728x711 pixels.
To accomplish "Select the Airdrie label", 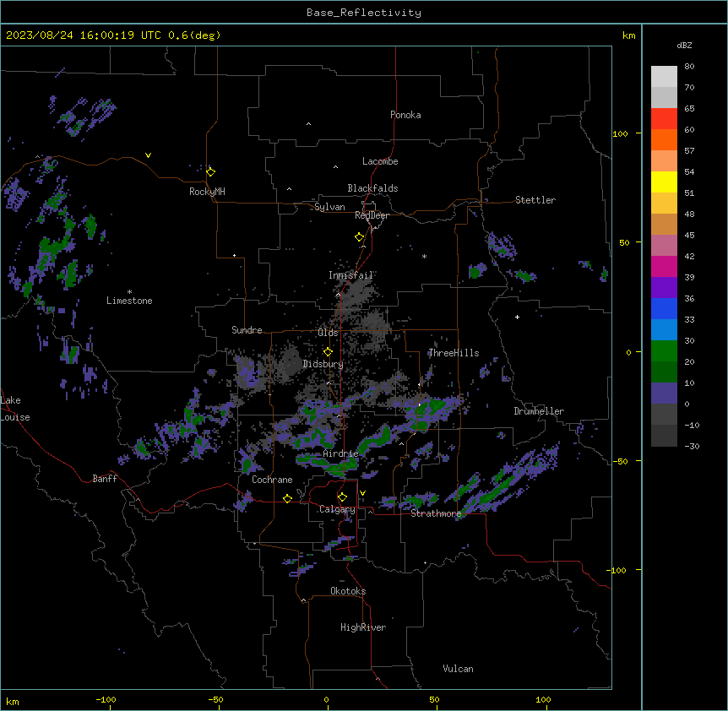I will click(x=341, y=453).
